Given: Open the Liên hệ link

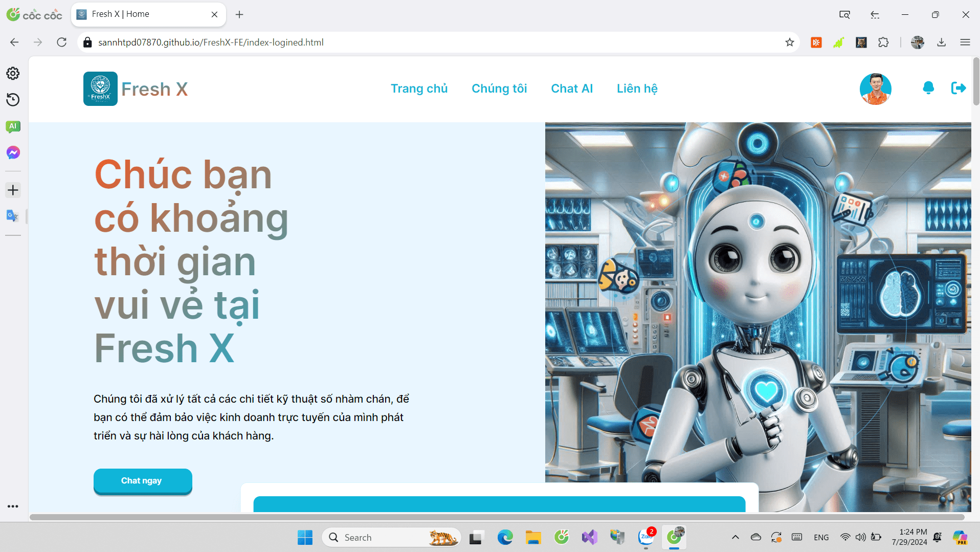Looking at the screenshot, I should point(637,89).
